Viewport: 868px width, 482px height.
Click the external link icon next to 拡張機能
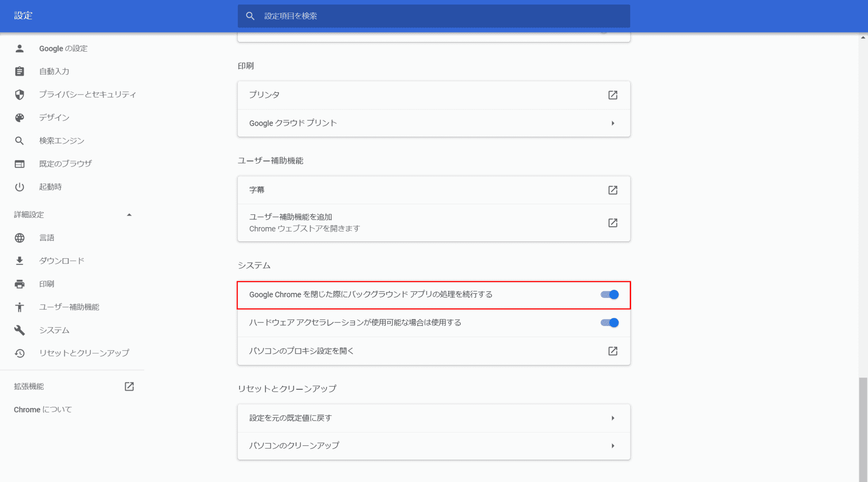(x=129, y=386)
